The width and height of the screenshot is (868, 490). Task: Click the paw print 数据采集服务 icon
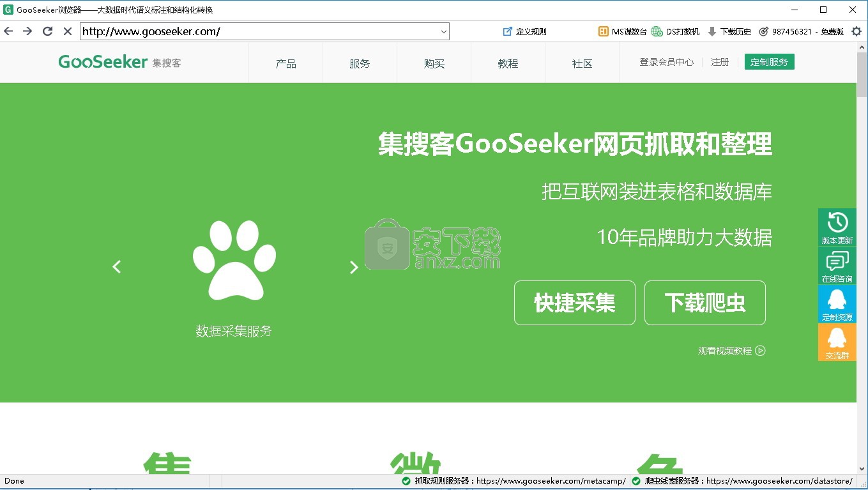tap(234, 260)
